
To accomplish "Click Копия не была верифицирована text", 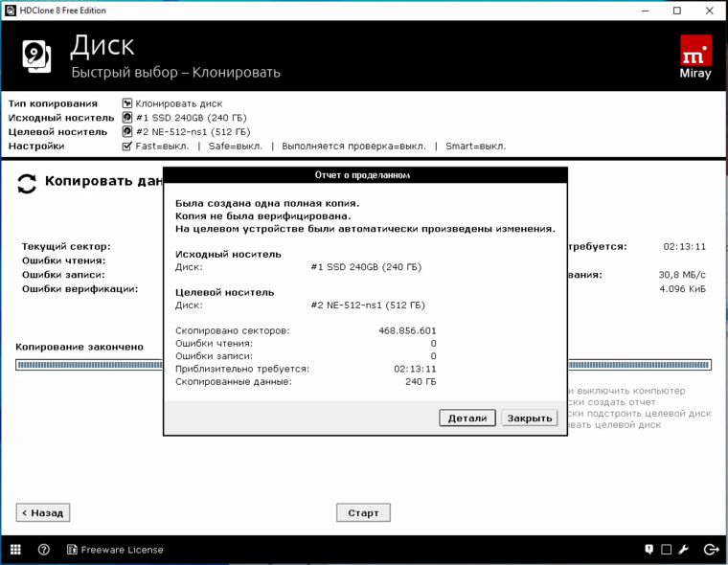I will (263, 215).
